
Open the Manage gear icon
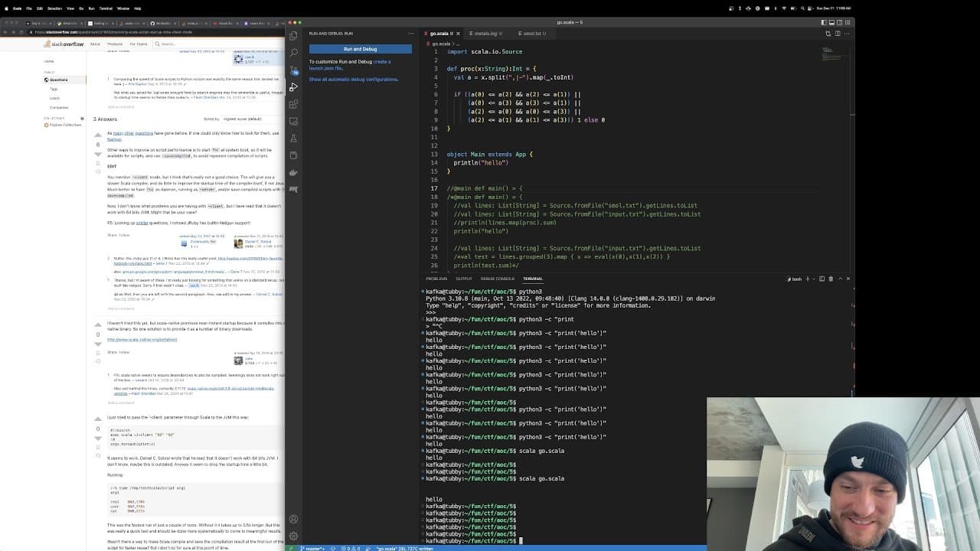click(x=293, y=536)
